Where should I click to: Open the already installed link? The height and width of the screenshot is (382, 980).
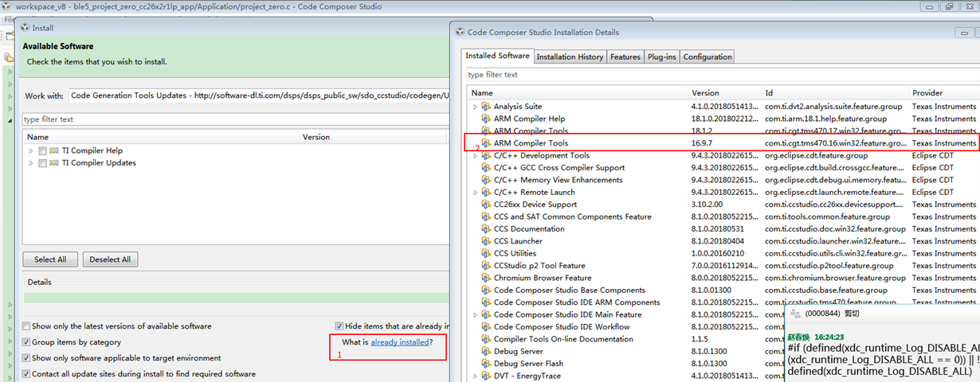[399, 342]
